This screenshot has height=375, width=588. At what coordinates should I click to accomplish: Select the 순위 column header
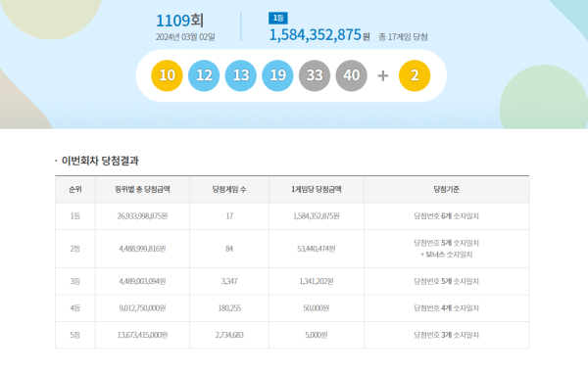coord(75,190)
